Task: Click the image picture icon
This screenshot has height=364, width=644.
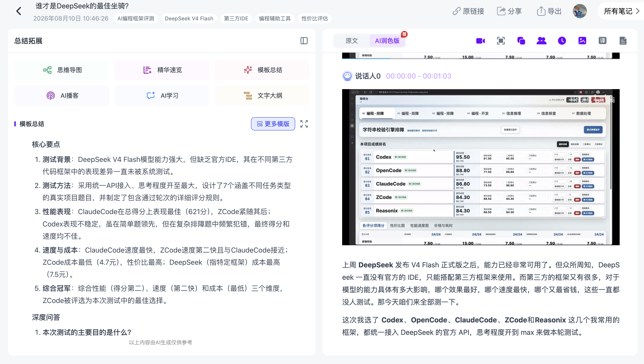Action: click(582, 41)
